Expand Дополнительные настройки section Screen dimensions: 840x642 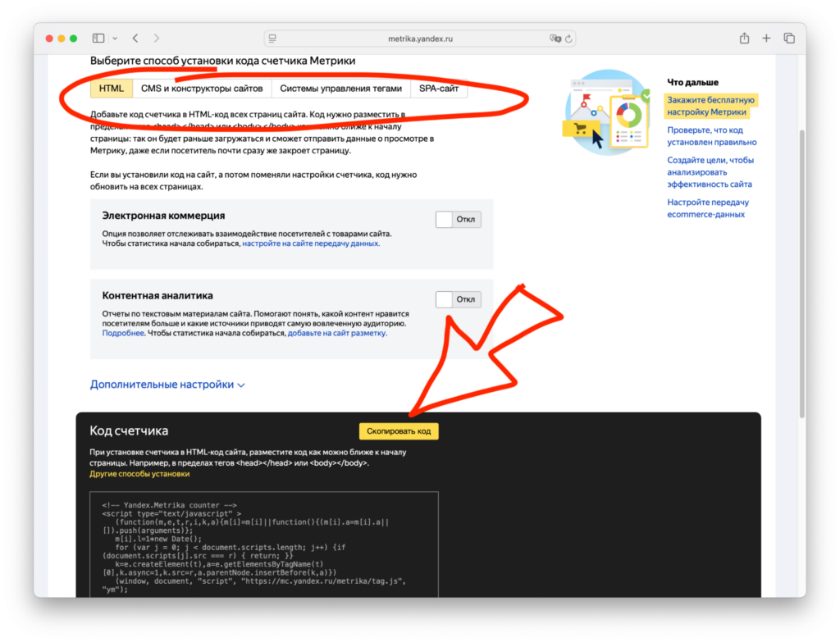[x=167, y=385]
